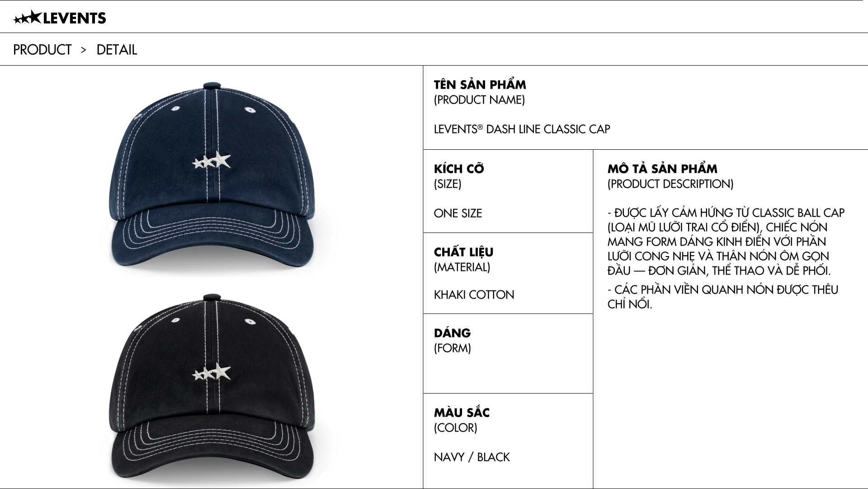This screenshot has height=489, width=868.
Task: Click the CHẤT LIỆU material heading
Action: tap(464, 252)
